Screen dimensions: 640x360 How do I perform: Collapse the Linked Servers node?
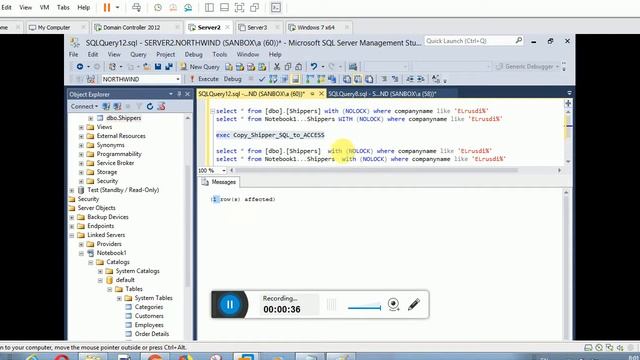click(x=72, y=235)
